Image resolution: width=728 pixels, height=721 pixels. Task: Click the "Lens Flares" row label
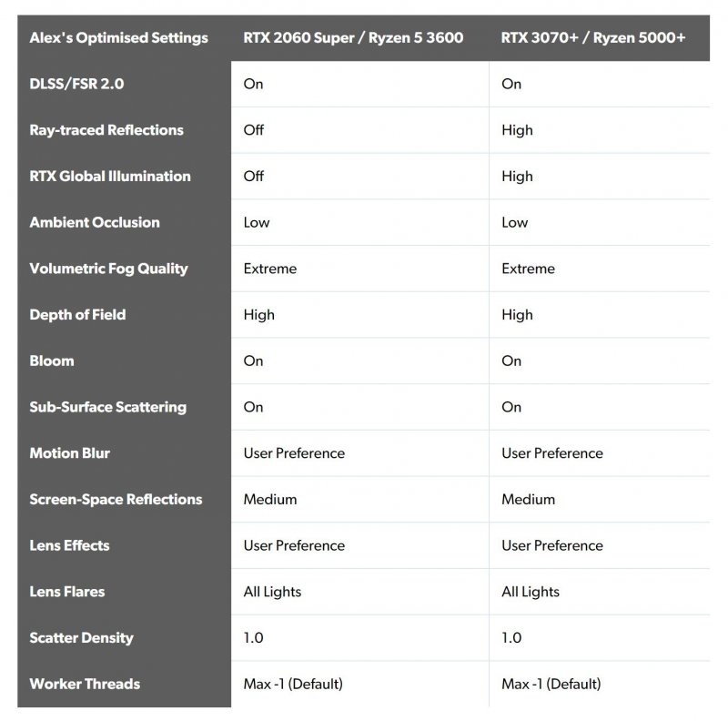(x=67, y=592)
